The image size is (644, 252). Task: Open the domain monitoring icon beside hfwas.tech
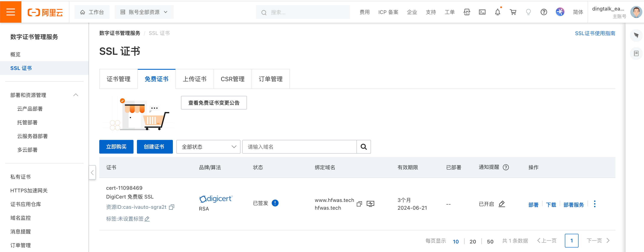click(x=370, y=204)
